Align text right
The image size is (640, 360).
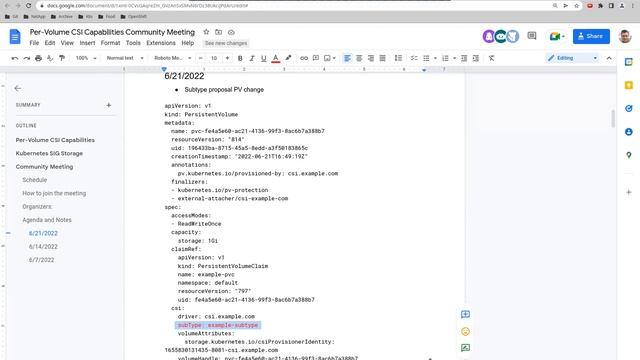point(371,58)
